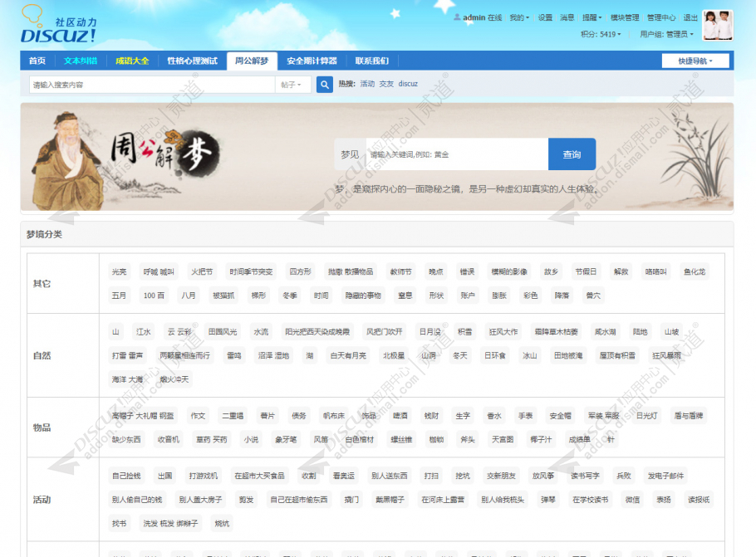Select the 洗发 梳发 绑辫子 dream tag
This screenshot has width=756, height=557.
[170, 524]
